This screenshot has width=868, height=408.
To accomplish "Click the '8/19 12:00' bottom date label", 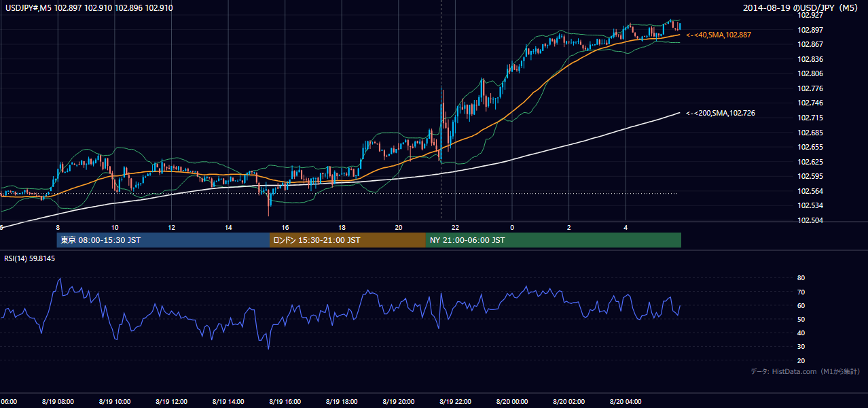I will (172, 402).
